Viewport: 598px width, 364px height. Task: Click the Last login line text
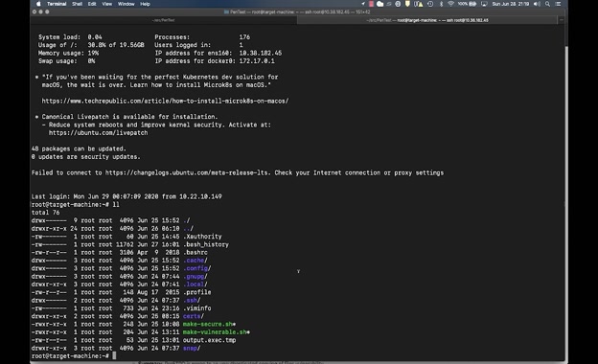126,196
